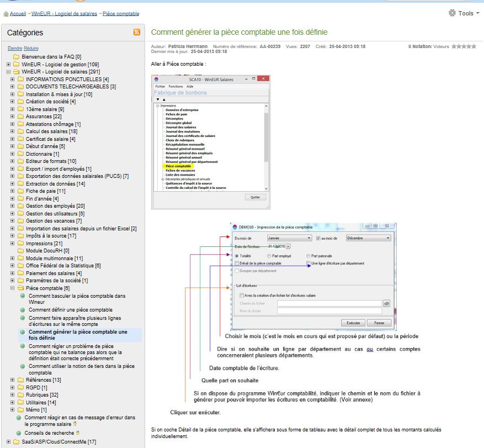This screenshot has height=448, width=484.
Task: Click the Fermer button in DEMO10 dialog
Action: pos(379,323)
